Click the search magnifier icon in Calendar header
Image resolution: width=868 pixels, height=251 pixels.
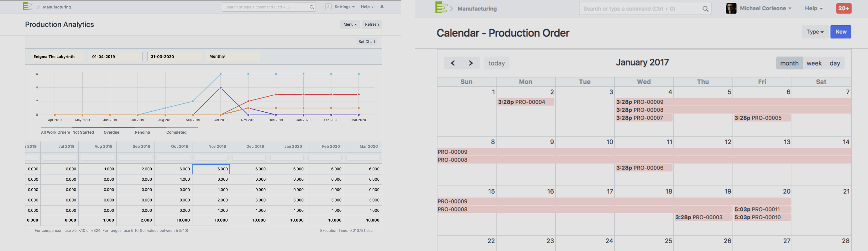(705, 9)
